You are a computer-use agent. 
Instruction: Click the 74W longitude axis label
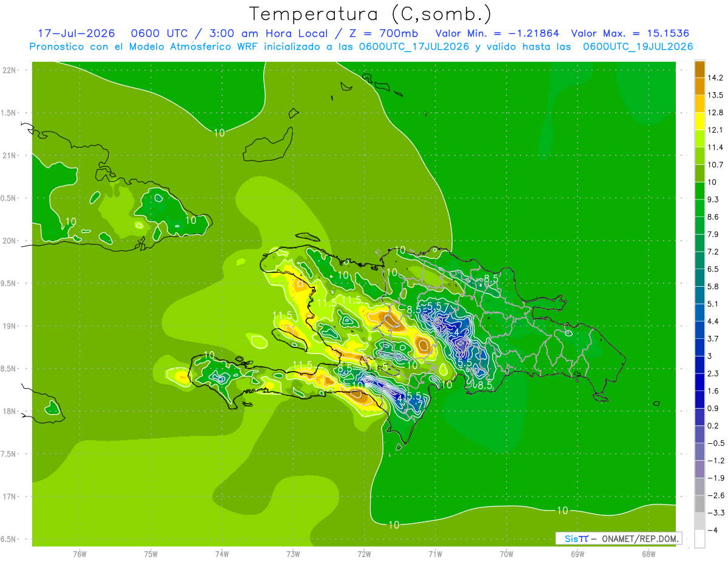pos(222,554)
